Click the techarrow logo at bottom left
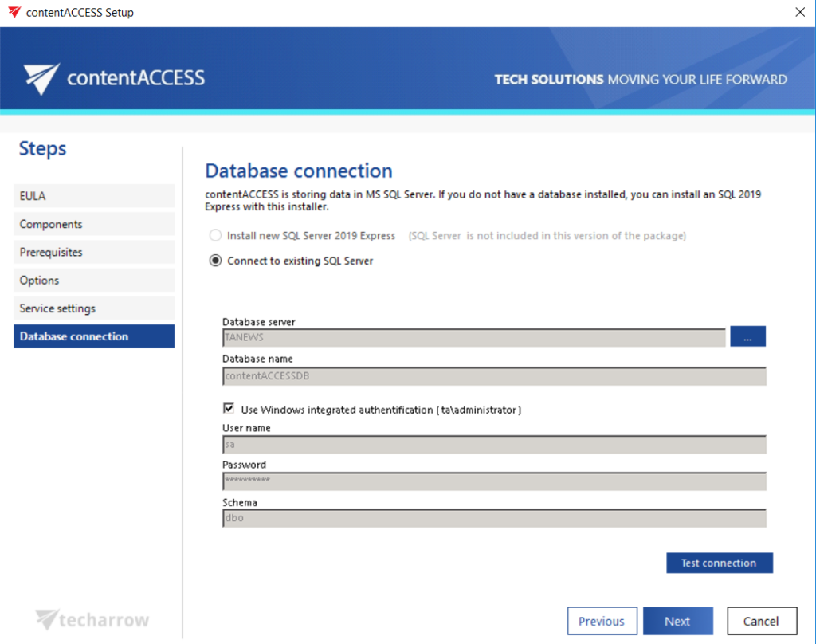The image size is (816, 644). point(92,618)
